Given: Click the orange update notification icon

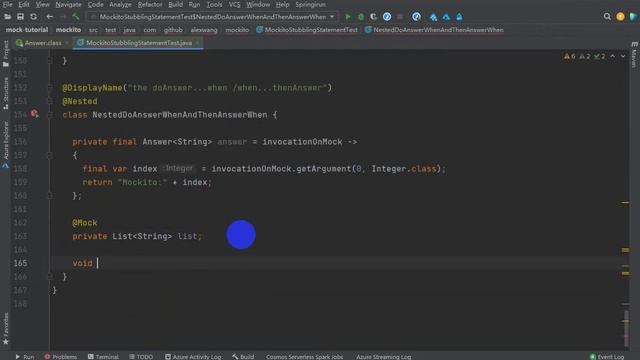Looking at the screenshot, I should [x=620, y=17].
